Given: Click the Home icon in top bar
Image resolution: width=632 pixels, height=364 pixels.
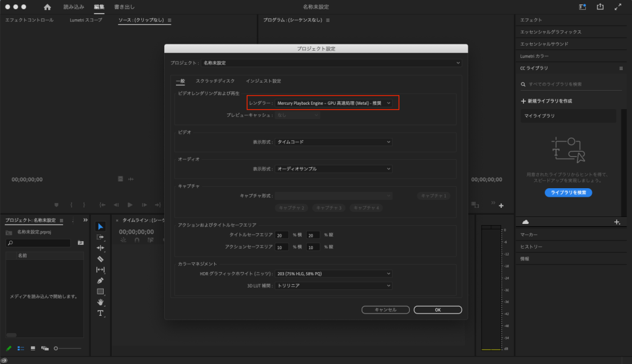Looking at the screenshot, I should 48,7.
